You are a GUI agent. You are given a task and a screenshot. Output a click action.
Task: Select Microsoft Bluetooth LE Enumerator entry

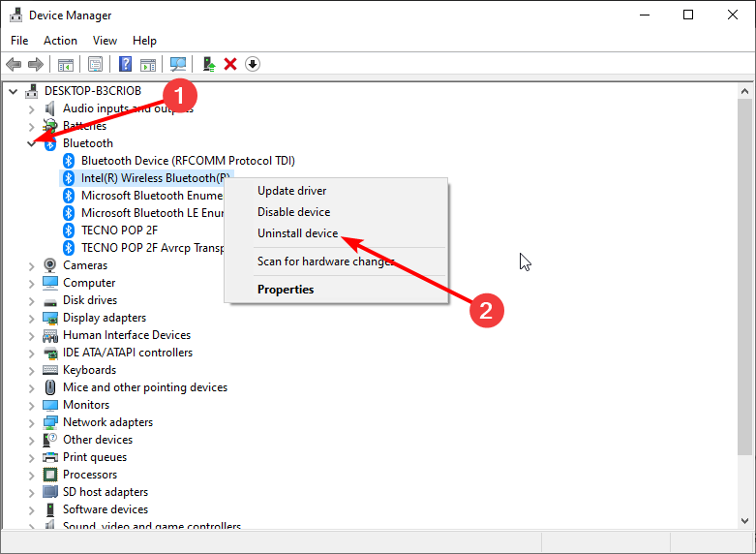coord(152,213)
